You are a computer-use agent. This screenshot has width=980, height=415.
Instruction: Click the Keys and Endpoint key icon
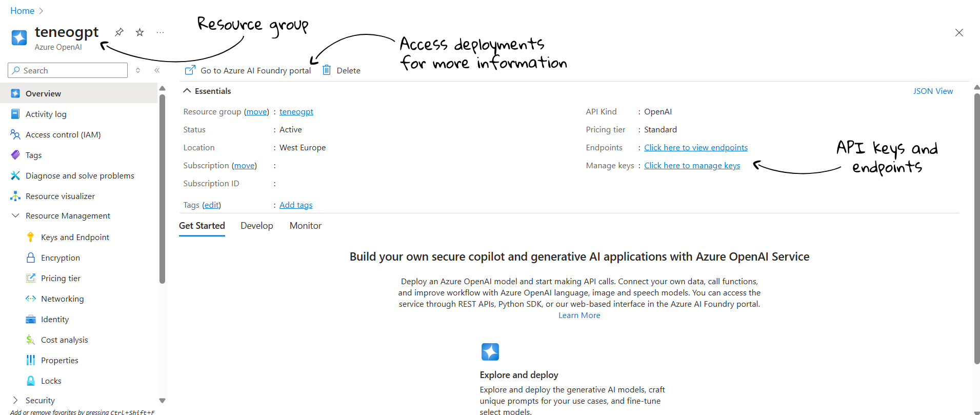click(x=31, y=237)
